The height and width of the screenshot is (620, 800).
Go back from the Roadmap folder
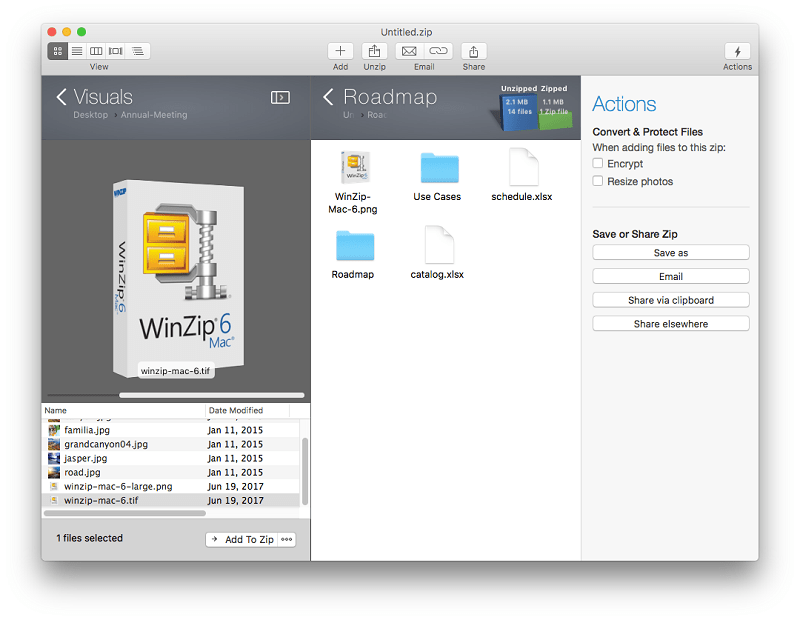click(328, 96)
